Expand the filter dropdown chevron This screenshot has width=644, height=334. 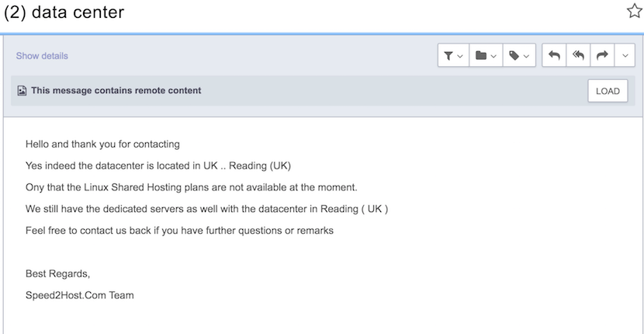click(x=460, y=56)
